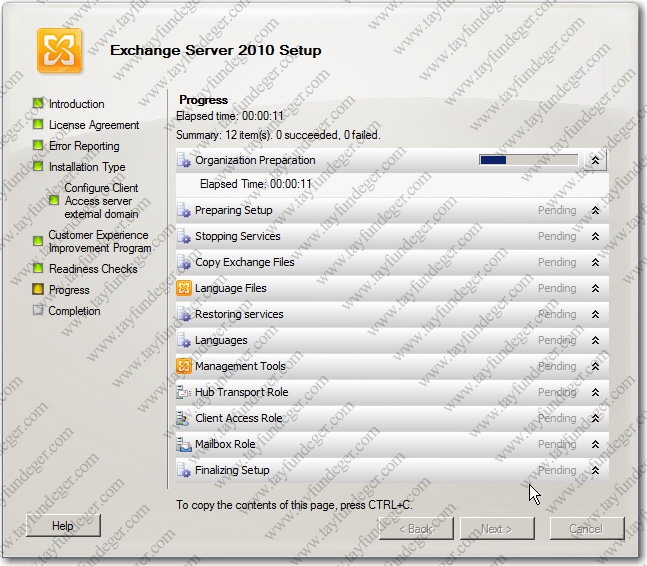Expand the Finalizing Setup row
647x566 pixels.
(595, 470)
